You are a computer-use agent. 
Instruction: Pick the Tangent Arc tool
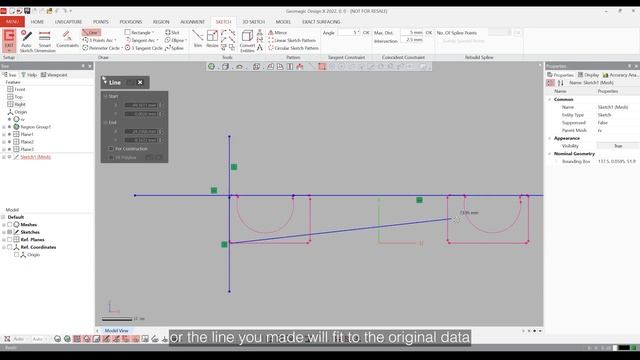140,40
